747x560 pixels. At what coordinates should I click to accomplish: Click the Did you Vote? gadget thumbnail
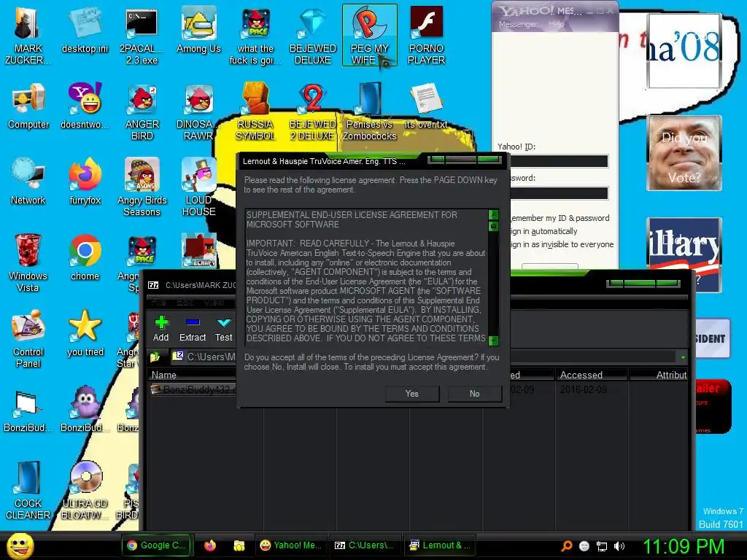[684, 153]
